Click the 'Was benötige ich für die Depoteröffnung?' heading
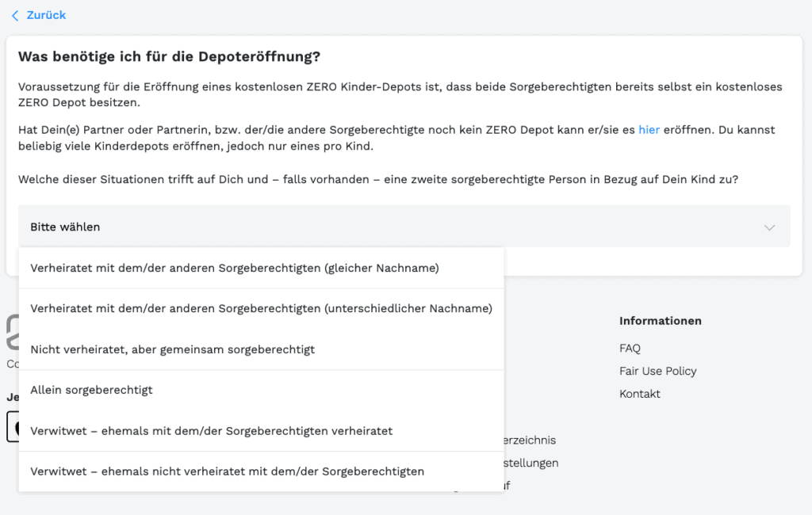 point(170,56)
